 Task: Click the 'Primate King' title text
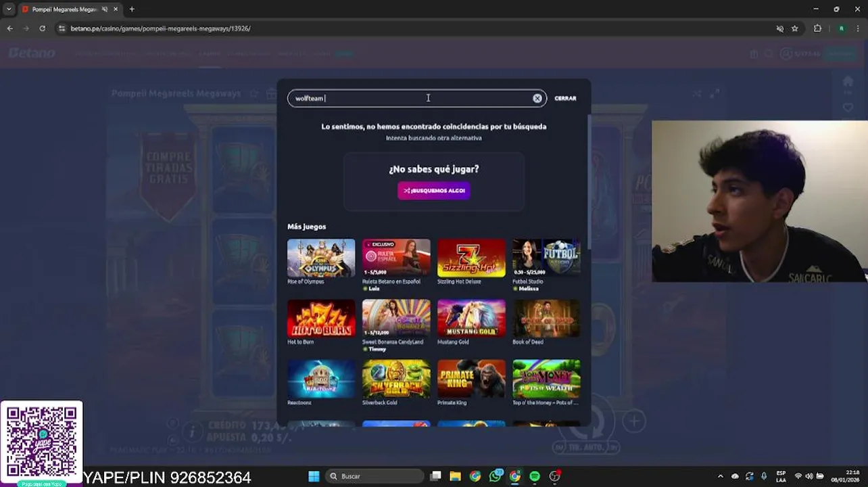(452, 402)
